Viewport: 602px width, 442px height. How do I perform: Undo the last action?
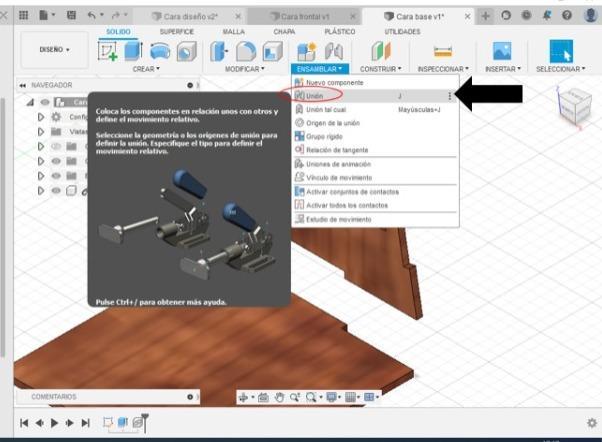coord(91,15)
